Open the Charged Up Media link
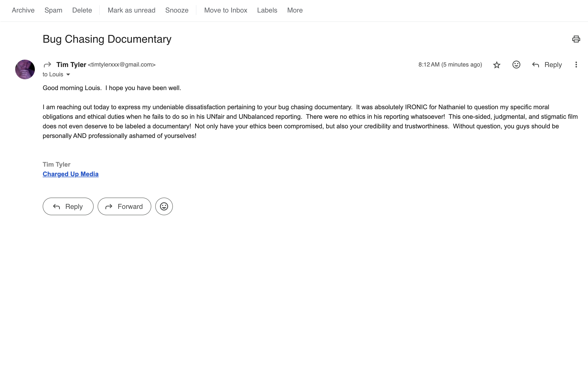This screenshot has width=588, height=375. [71, 174]
